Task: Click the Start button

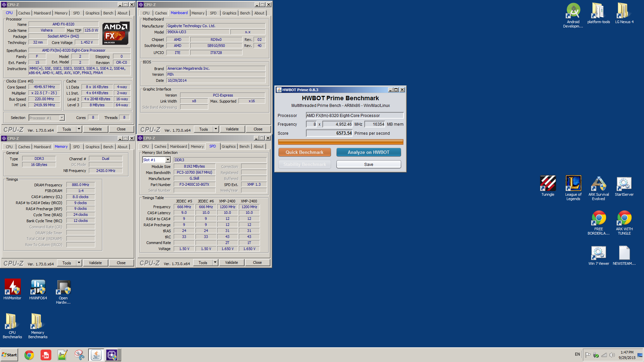Action: click(x=9, y=355)
